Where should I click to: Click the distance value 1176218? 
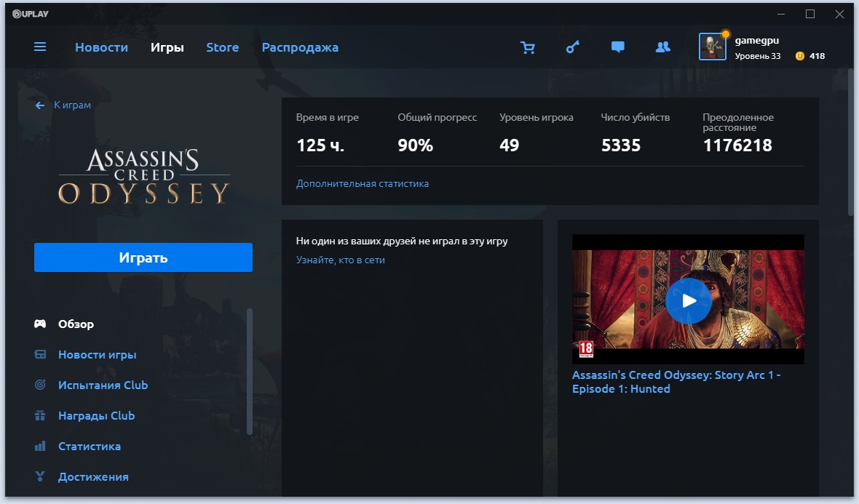coord(737,145)
